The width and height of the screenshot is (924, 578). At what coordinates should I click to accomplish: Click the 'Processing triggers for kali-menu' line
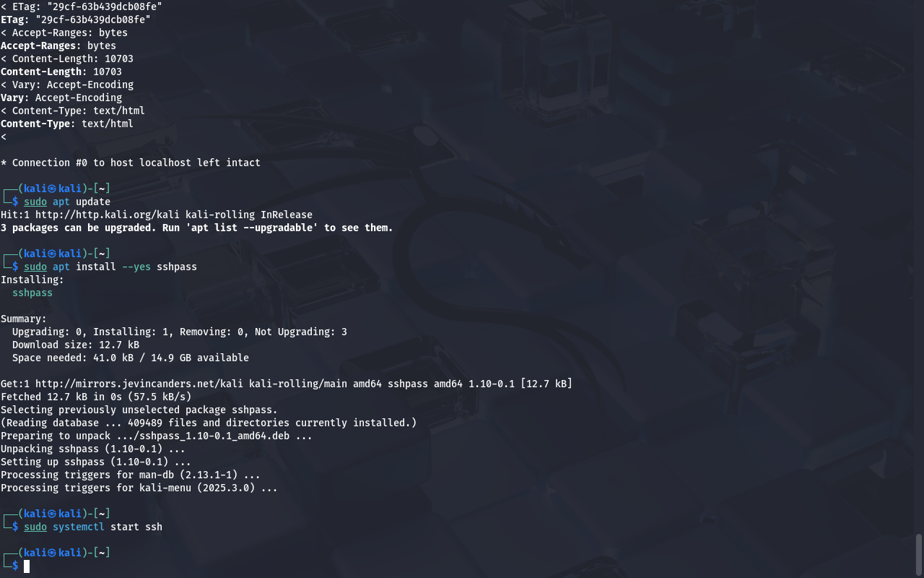click(x=139, y=488)
